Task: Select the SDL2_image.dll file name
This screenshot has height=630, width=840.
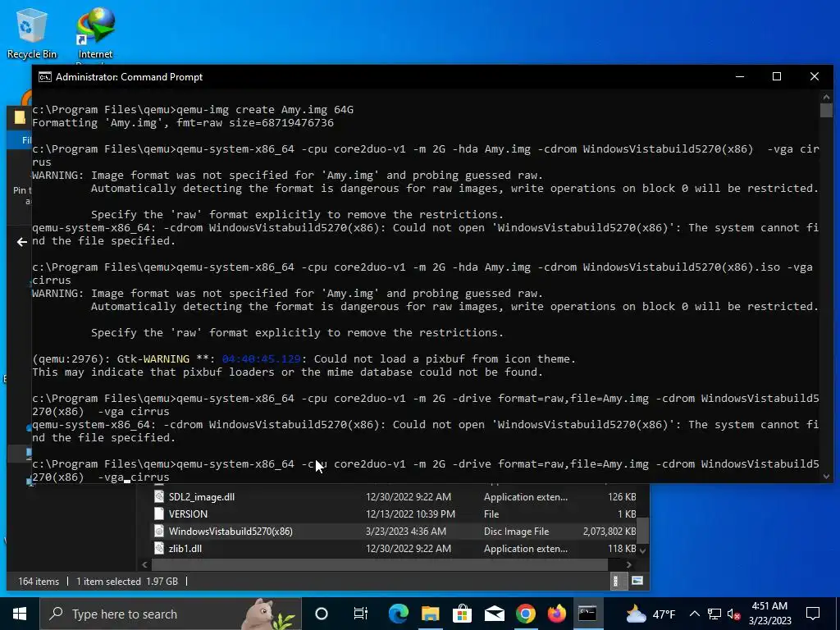Action: pos(202,496)
